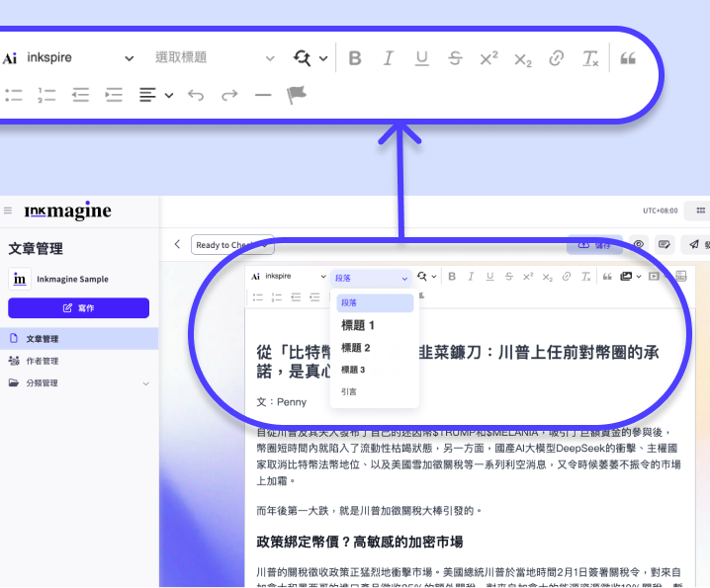The height and width of the screenshot is (588, 710).
Task: Undo using the enlarged toolbar arrow
Action: tap(196, 95)
